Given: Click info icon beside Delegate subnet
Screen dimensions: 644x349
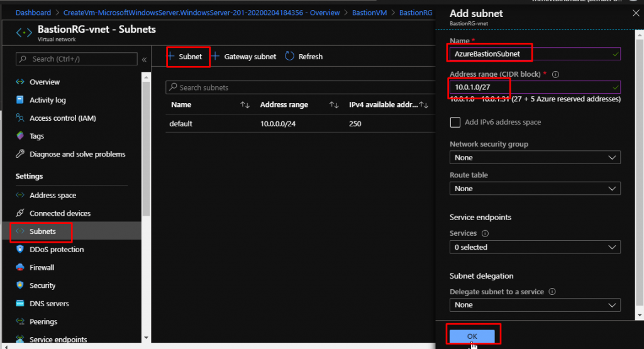Looking at the screenshot, I should click(552, 292).
